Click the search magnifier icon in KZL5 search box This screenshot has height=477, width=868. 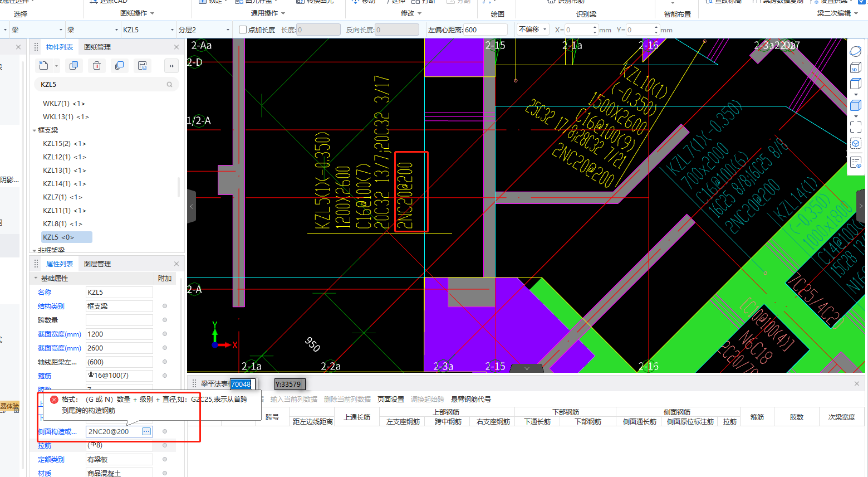click(x=169, y=85)
